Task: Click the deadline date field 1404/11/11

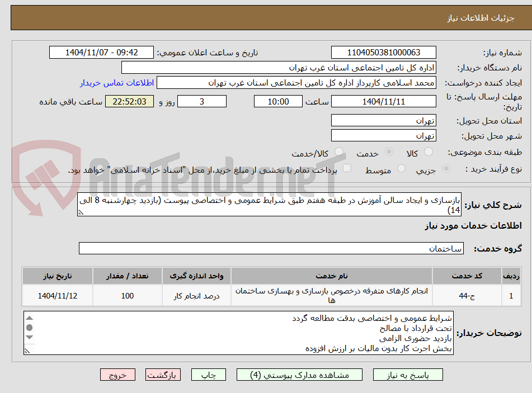Action: 383,101
